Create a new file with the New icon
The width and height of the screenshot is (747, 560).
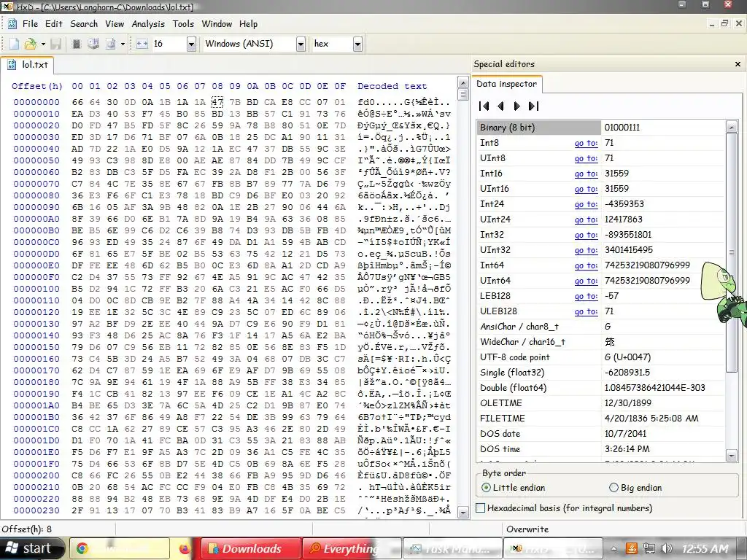tap(15, 44)
